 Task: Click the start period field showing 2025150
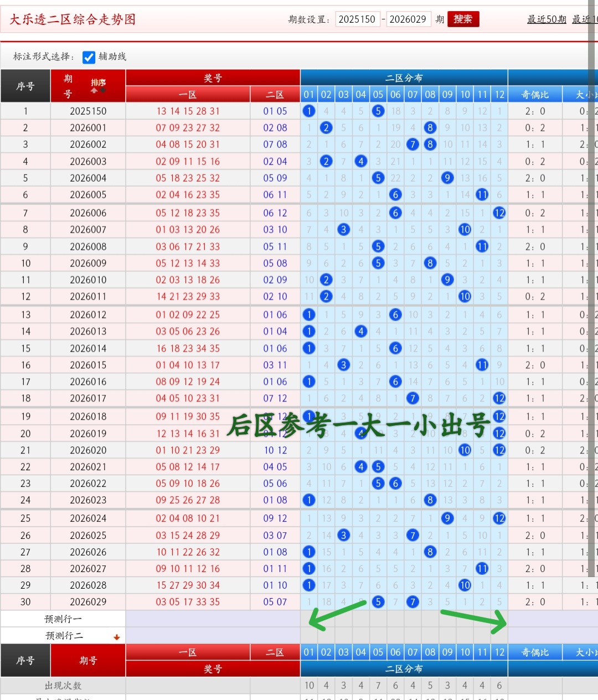pos(357,19)
